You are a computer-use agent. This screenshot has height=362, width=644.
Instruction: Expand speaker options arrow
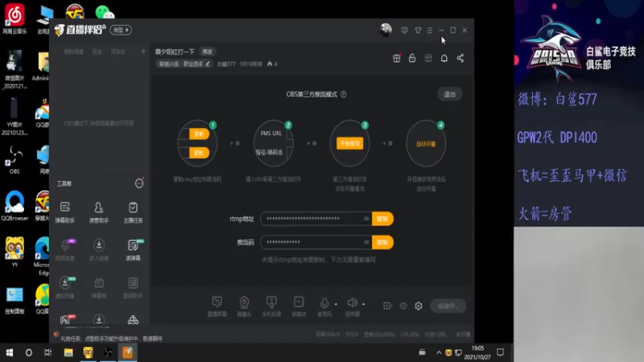[364, 304]
